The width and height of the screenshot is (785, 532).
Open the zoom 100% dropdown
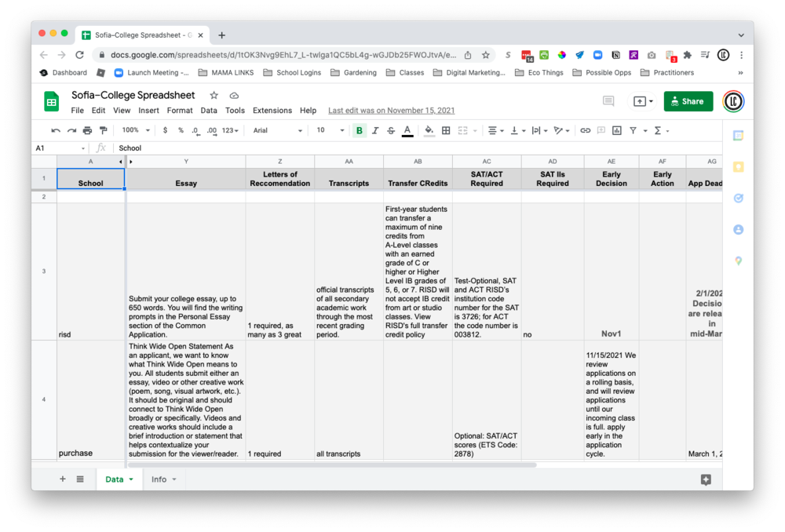(x=136, y=130)
